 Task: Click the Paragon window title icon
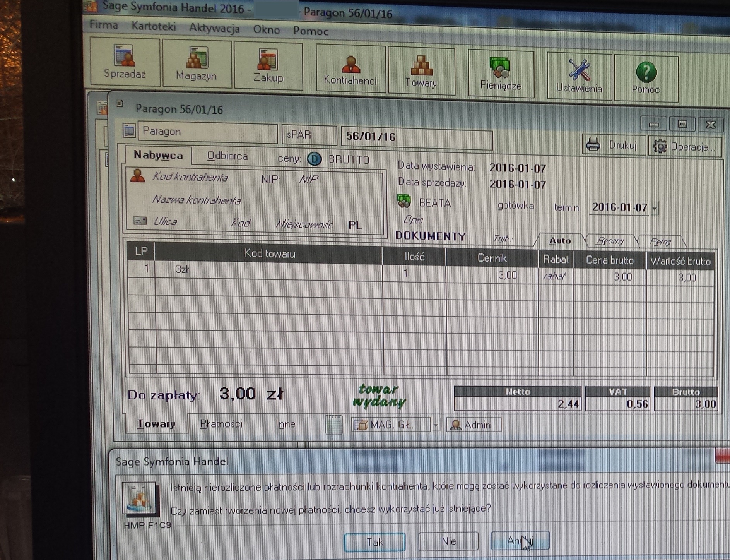pyautogui.click(x=120, y=103)
